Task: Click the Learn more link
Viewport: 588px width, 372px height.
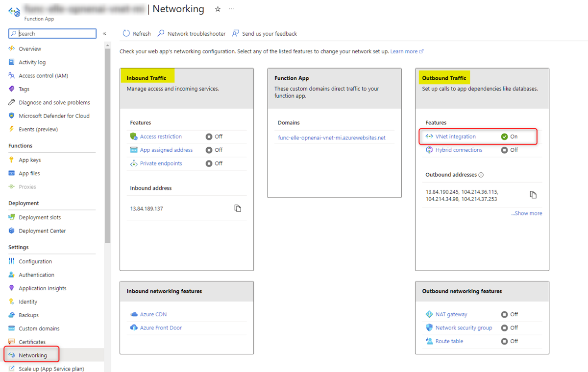Action: click(x=407, y=51)
